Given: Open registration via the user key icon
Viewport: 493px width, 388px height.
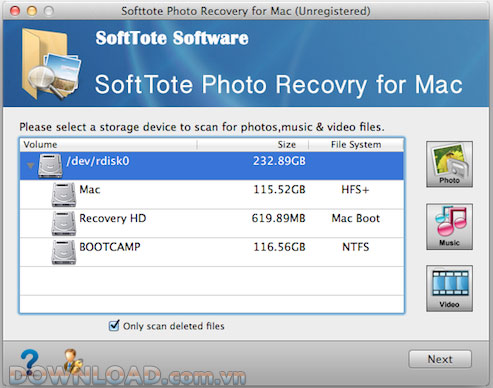Looking at the screenshot, I should [73, 361].
